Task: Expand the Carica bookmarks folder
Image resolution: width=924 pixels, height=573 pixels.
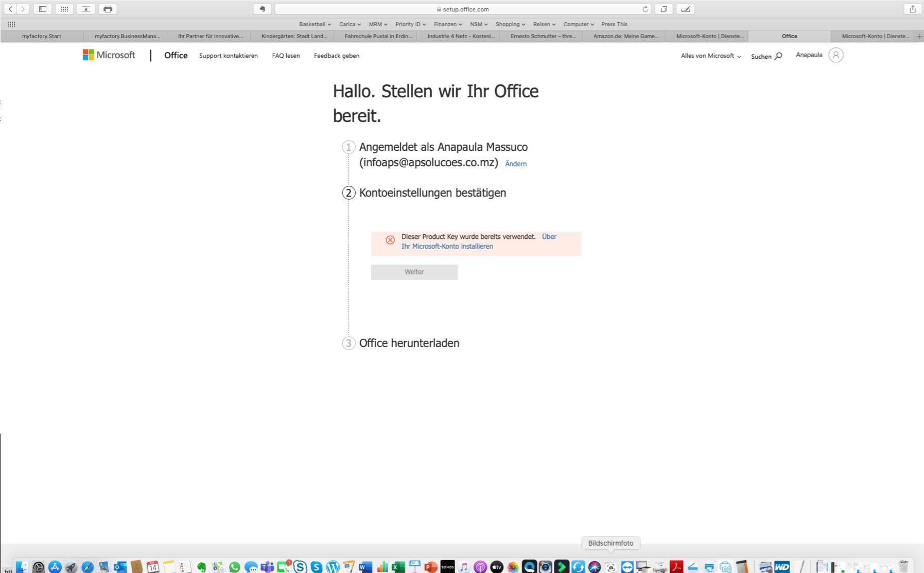Action: point(350,24)
